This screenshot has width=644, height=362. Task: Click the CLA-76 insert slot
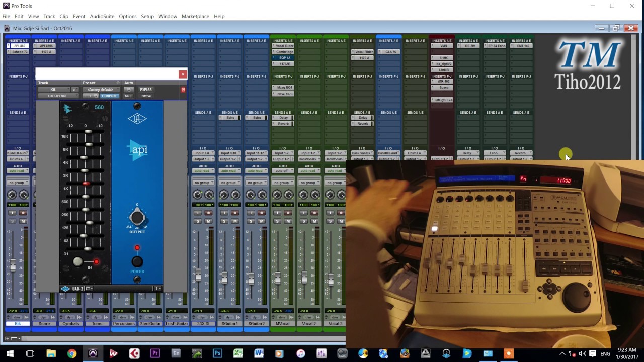[x=390, y=52]
